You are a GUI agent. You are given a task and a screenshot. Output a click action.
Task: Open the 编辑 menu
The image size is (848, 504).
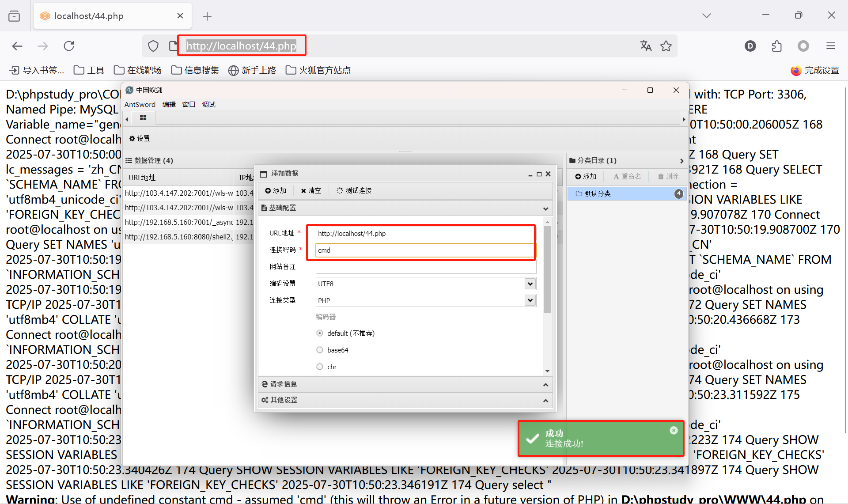point(169,104)
